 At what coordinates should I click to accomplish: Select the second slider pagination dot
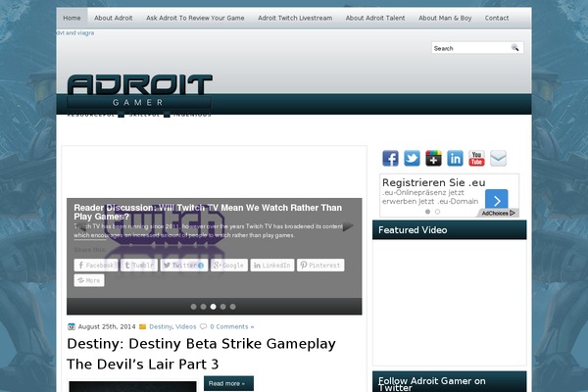point(203,307)
